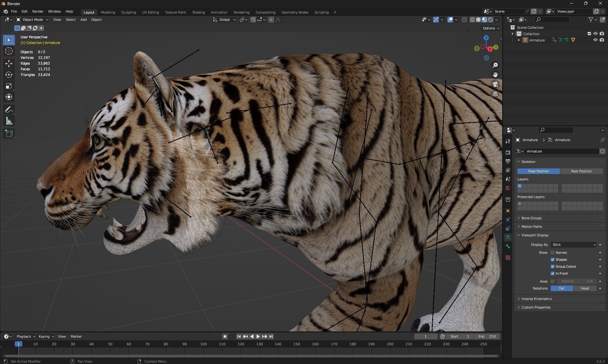Open the Bone properties tab
The width and height of the screenshot is (608, 364).
(x=508, y=246)
